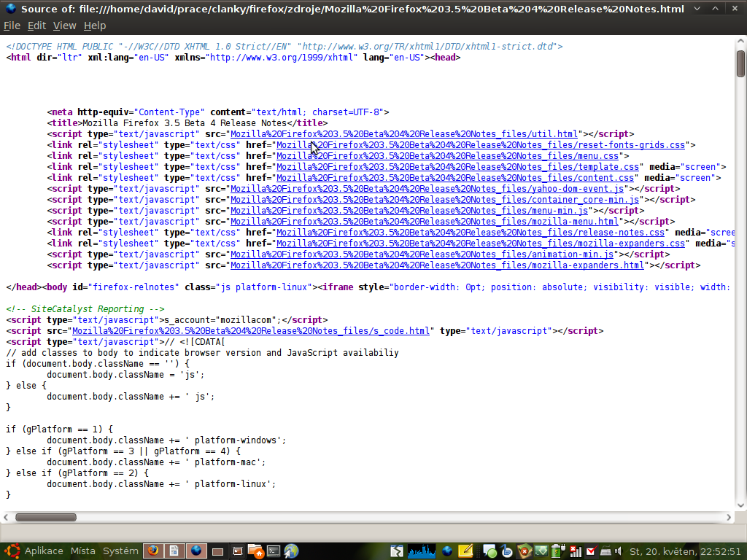Open the volume speaker icon
This screenshot has width=747, height=560.
(619, 551)
